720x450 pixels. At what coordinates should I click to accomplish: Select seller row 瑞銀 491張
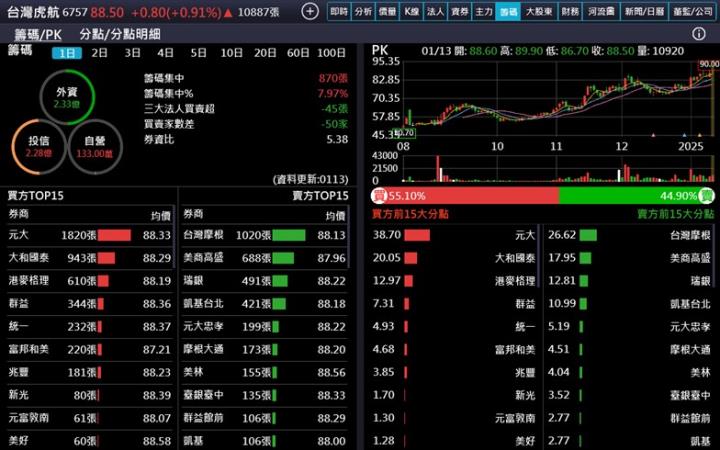tap(265, 281)
